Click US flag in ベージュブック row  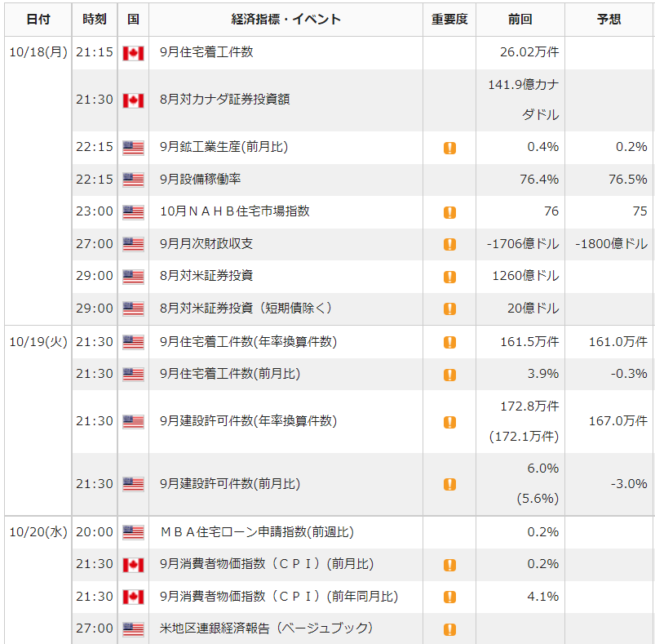click(133, 629)
